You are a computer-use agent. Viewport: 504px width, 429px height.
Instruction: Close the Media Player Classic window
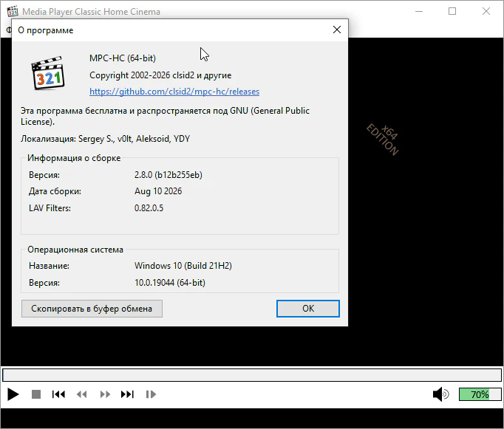point(486,11)
